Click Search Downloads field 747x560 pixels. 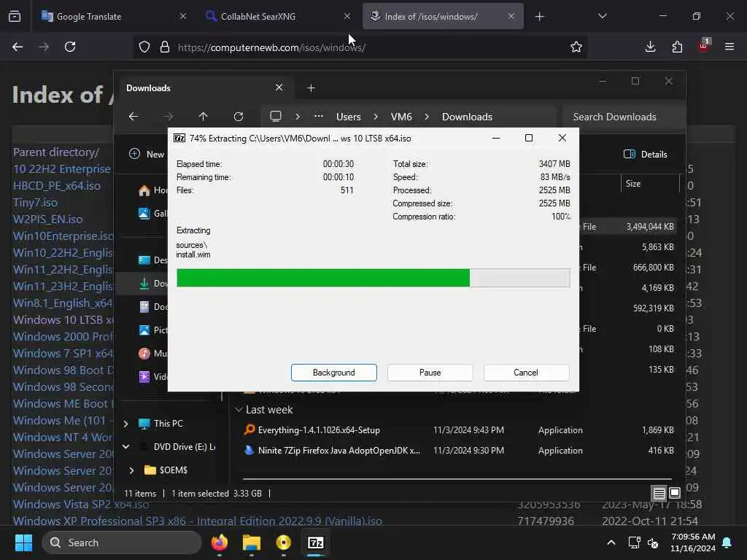[x=624, y=117]
